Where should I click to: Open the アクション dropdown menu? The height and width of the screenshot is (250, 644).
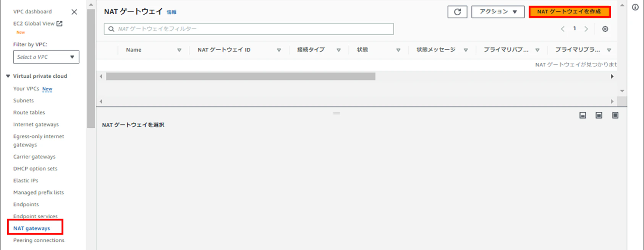498,12
